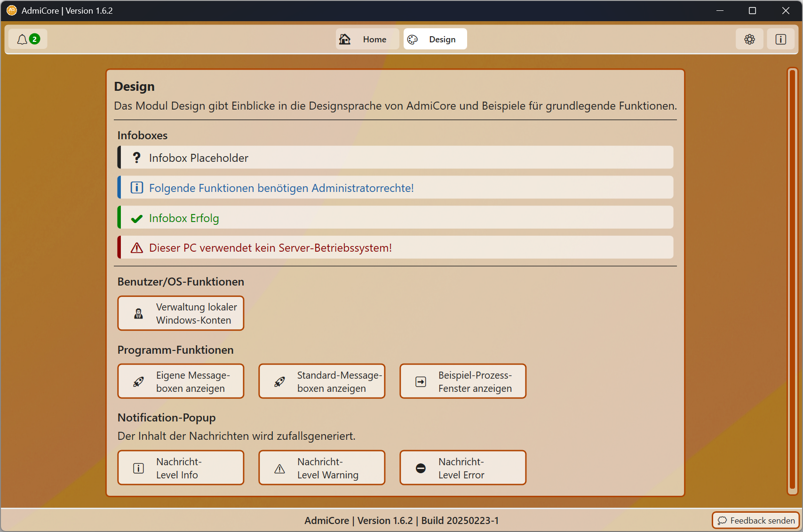Click the Design heading text
Screen dimensions: 803x532
(x=134, y=86)
